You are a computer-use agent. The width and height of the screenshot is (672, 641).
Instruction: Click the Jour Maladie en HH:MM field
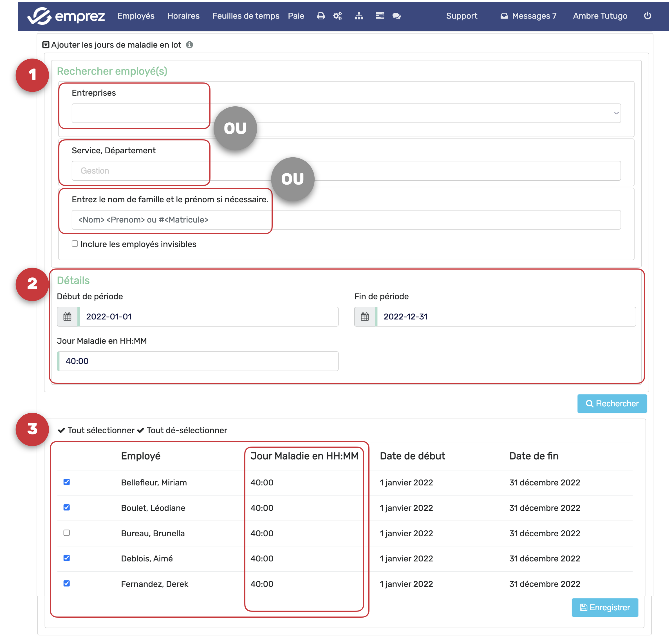[x=198, y=361]
